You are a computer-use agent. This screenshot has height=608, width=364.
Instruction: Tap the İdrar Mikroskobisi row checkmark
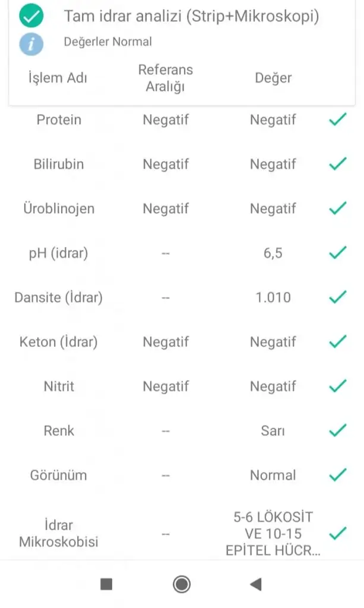pyautogui.click(x=337, y=533)
